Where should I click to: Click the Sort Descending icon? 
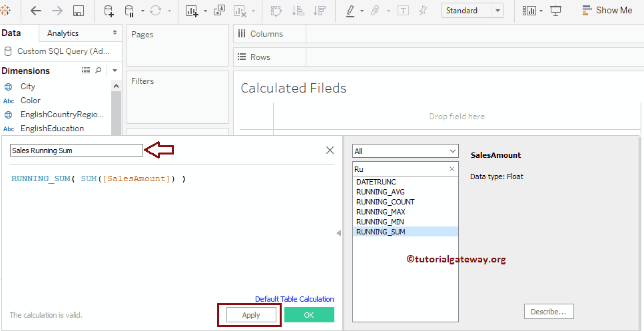(x=319, y=11)
